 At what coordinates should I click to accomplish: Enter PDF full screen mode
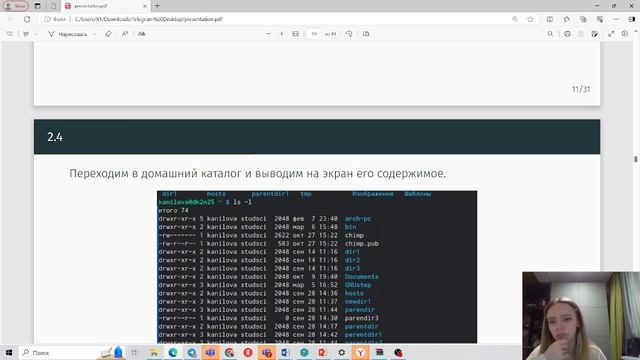[x=611, y=34]
